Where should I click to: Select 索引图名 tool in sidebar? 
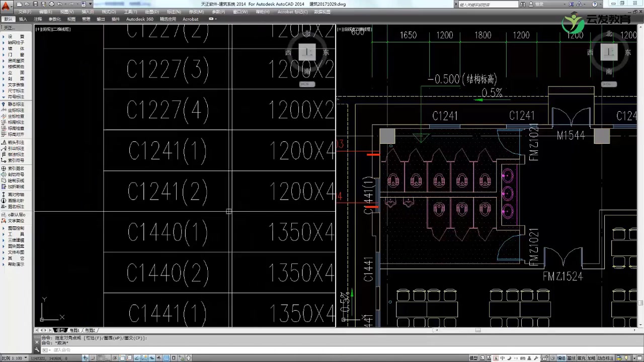[x=13, y=168]
